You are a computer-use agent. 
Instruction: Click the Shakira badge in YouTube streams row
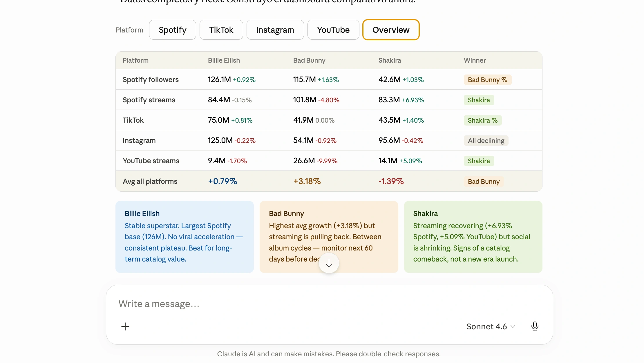click(479, 161)
